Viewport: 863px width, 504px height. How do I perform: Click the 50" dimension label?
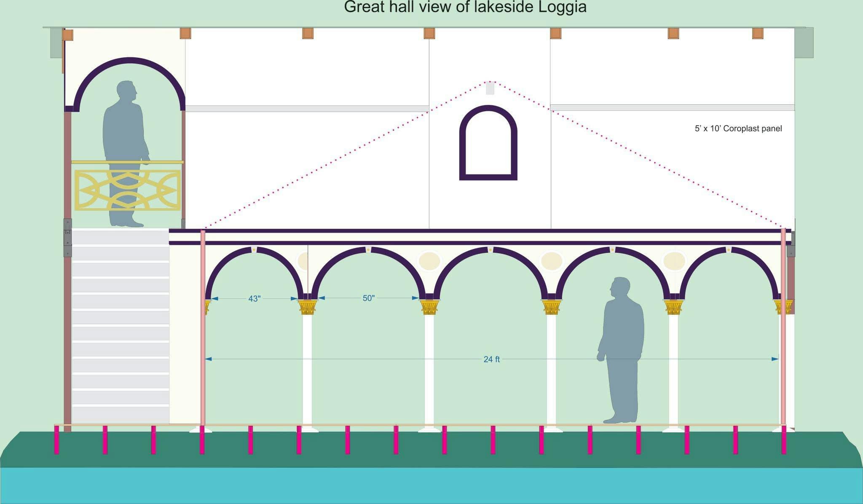point(368,298)
